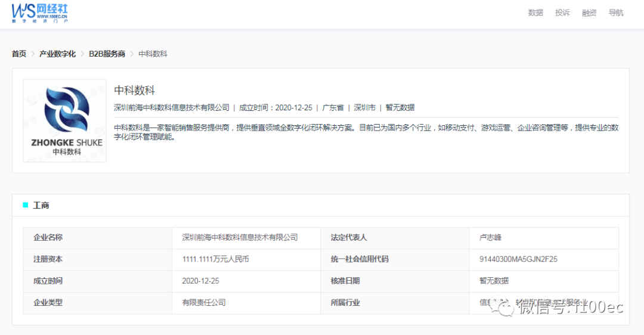Select the 所属行业 label cell
The width and height of the screenshot is (644, 335).
click(395, 303)
